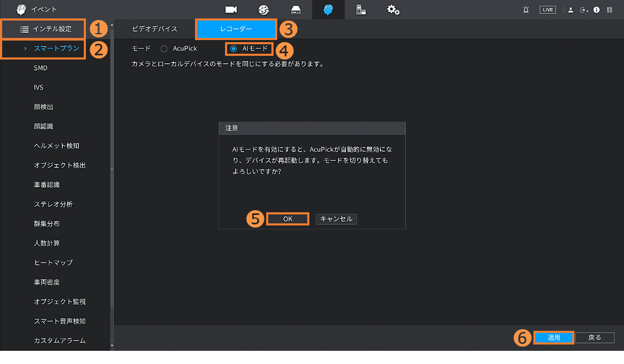
Task: Click キャンセル in the warning dialog
Action: point(336,219)
